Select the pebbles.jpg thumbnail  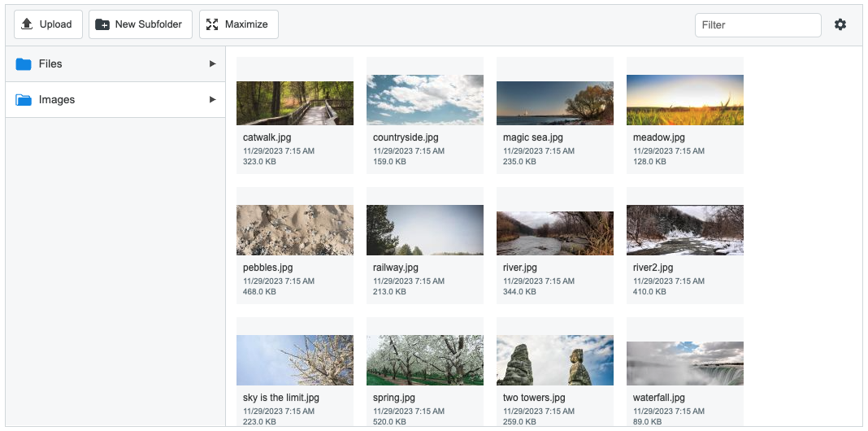coord(295,230)
